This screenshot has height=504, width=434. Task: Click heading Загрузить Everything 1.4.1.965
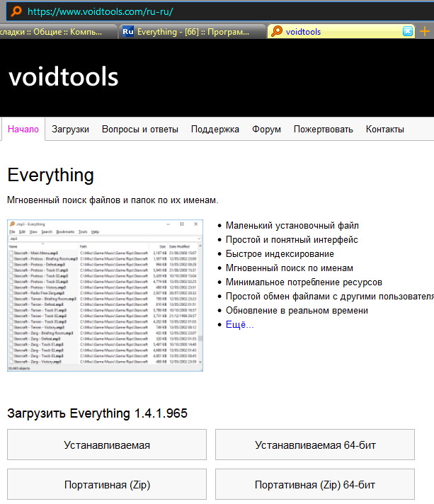[97, 413]
